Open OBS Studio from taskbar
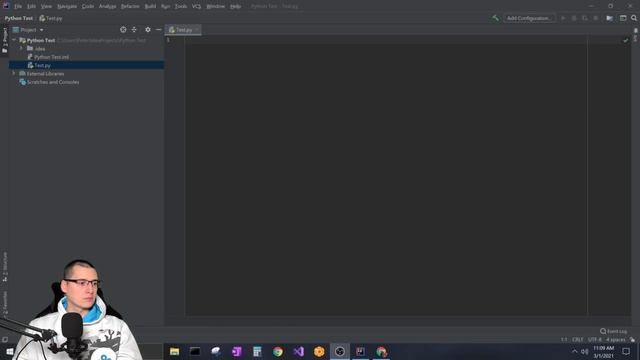640x360 pixels. 340,351
